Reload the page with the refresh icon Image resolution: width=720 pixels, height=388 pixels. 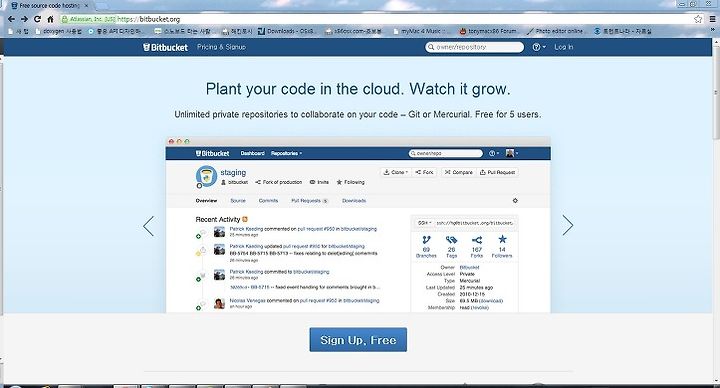[37, 19]
